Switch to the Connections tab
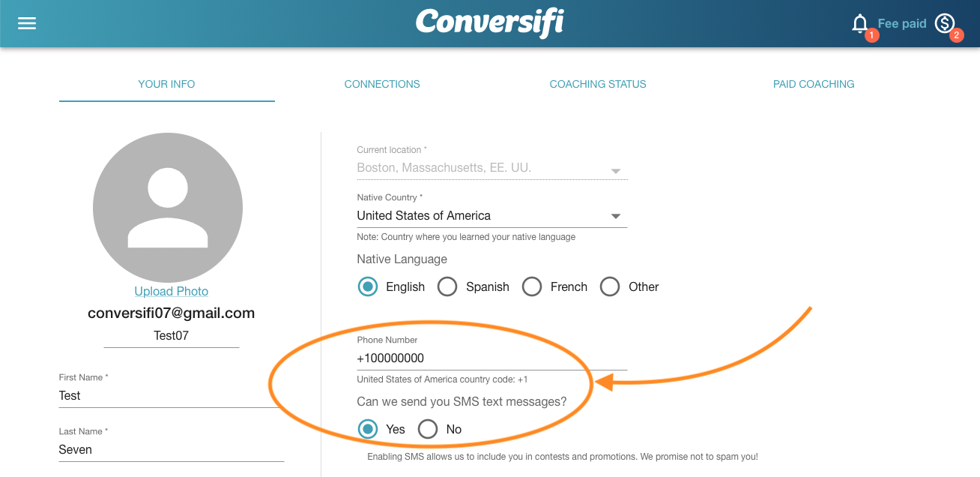 (x=382, y=84)
